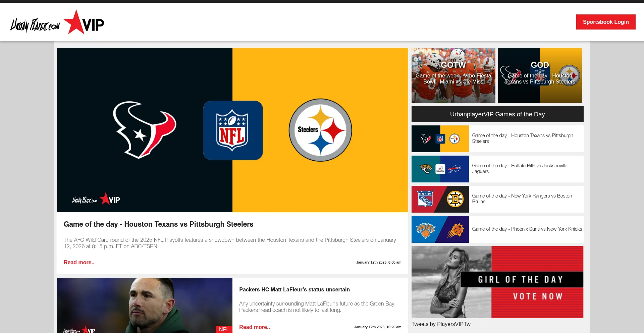
Task: Open New York Rangers vs Boston Bruins link
Action: [522, 199]
